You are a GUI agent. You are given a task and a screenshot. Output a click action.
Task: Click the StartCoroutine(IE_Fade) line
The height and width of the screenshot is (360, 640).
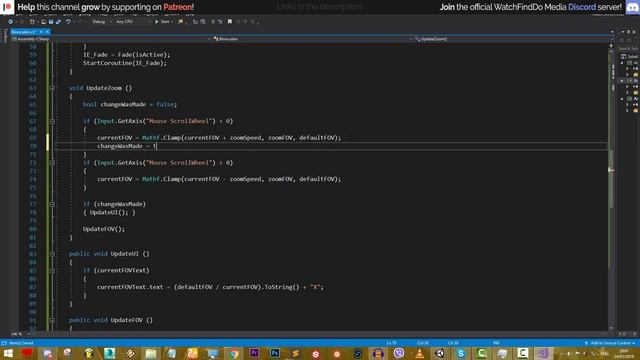click(125, 63)
